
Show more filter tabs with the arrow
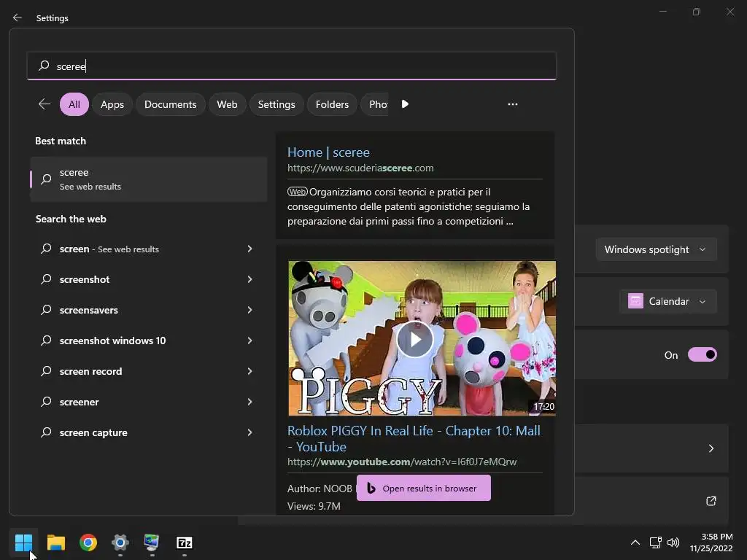(405, 104)
